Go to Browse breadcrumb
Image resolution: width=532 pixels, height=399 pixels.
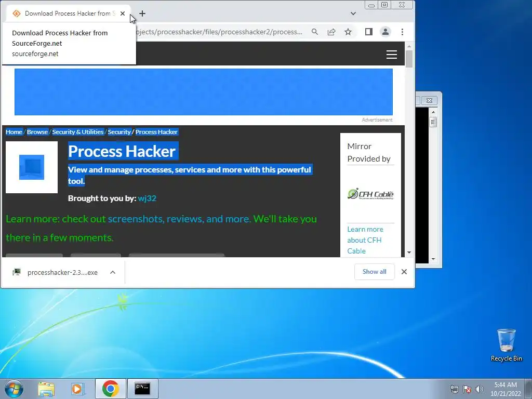37,132
